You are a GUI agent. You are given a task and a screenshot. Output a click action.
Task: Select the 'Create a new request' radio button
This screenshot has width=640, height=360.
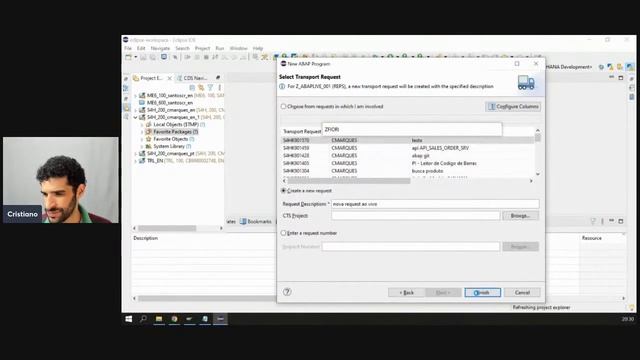coord(283,191)
